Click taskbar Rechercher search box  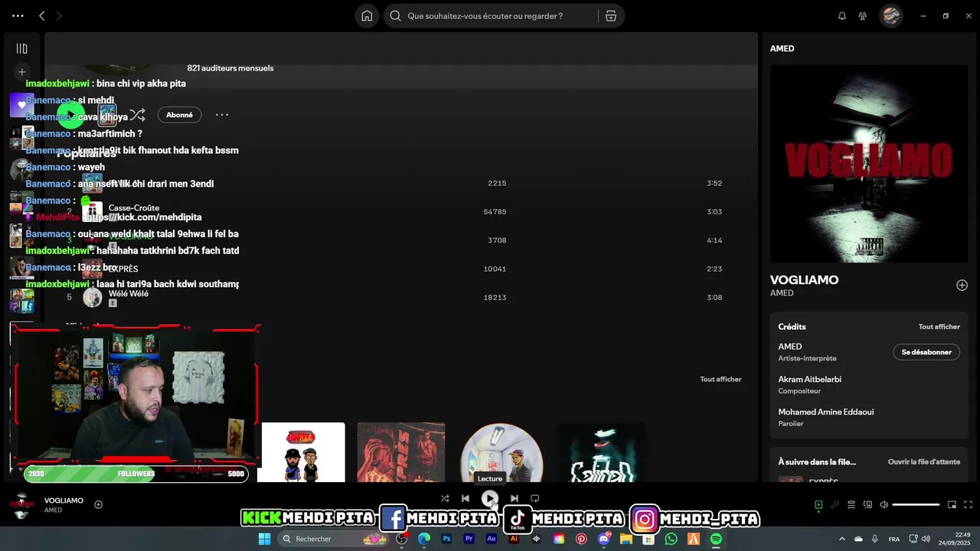pos(335,539)
